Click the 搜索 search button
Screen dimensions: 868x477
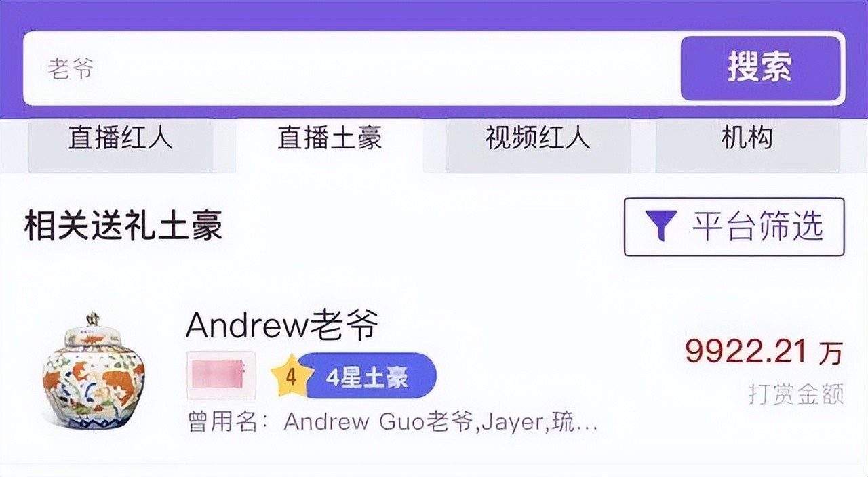(760, 68)
